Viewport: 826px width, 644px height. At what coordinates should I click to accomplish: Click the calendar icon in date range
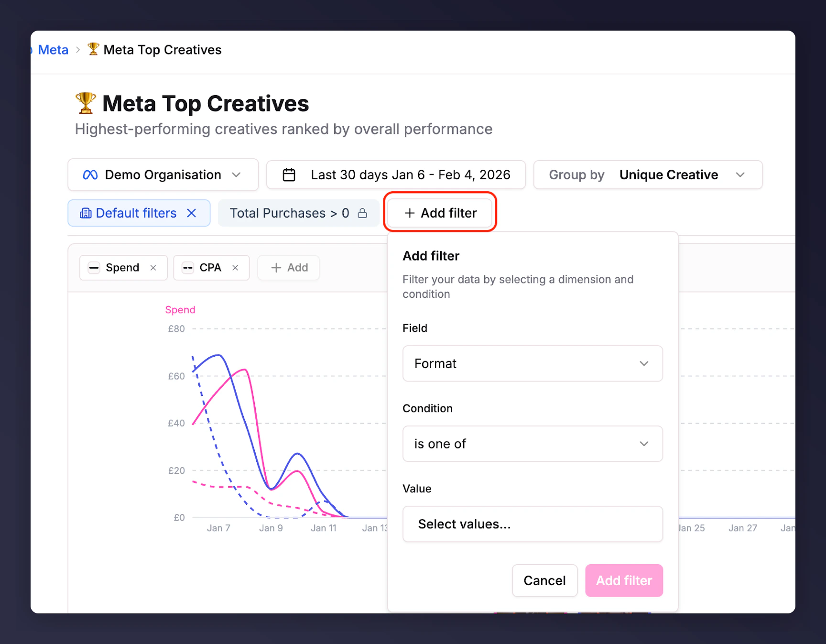[x=289, y=175]
